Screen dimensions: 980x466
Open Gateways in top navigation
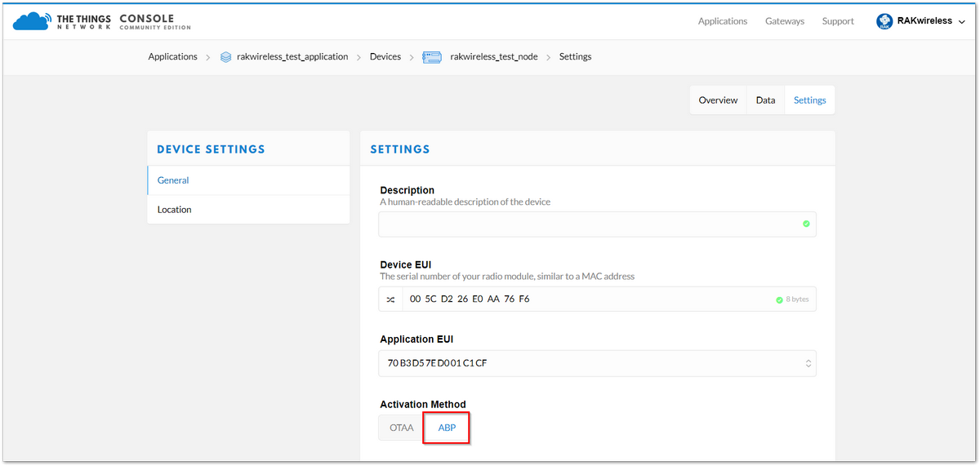point(785,21)
